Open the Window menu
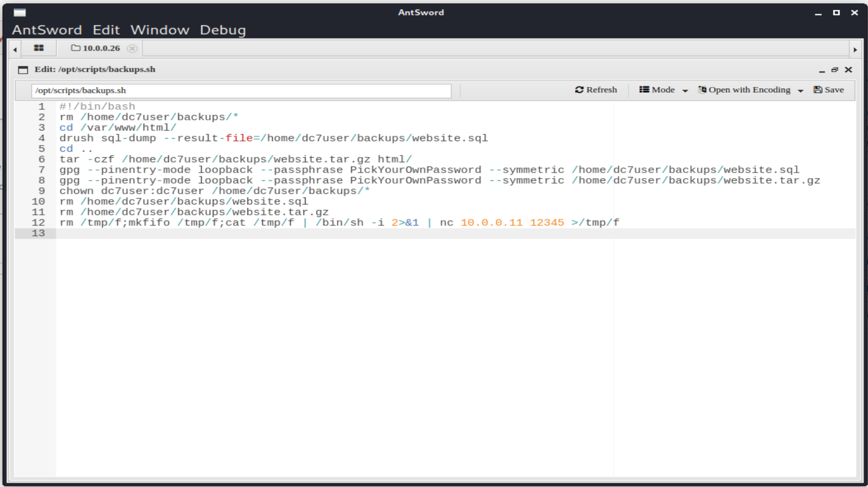 point(160,30)
